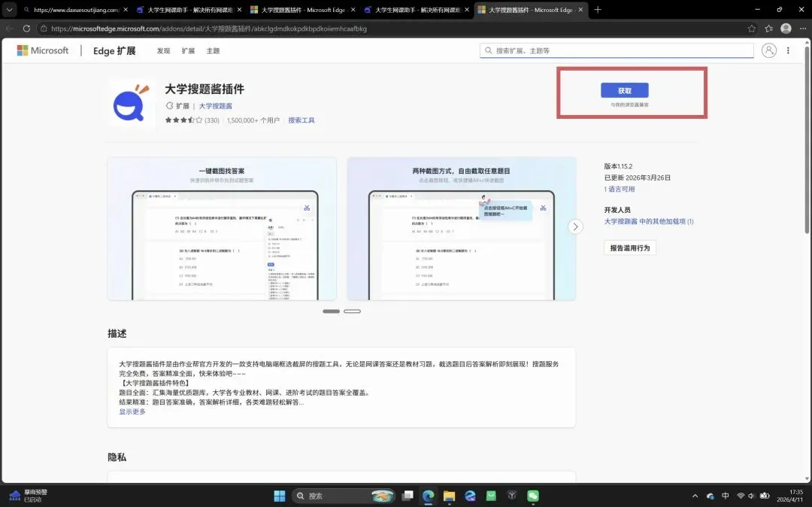Screen dimensions: 812x507
Task: Select the second carousel indicator
Action: tap(352, 311)
